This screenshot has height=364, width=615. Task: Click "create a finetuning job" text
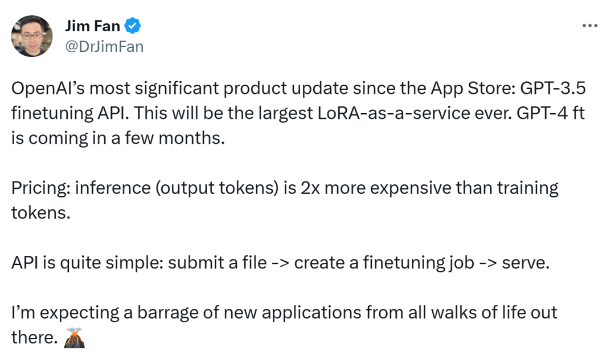(384, 263)
